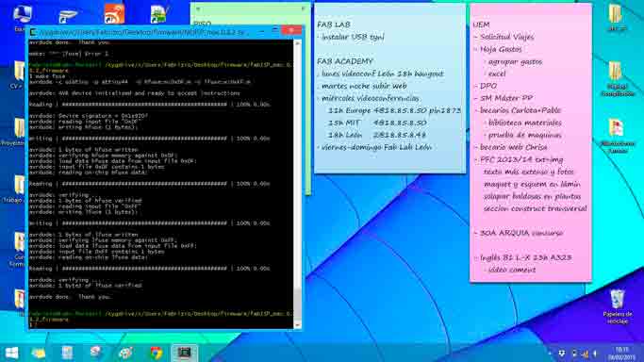
Task: Click the terminal scrollbar up arrow
Action: (x=298, y=43)
